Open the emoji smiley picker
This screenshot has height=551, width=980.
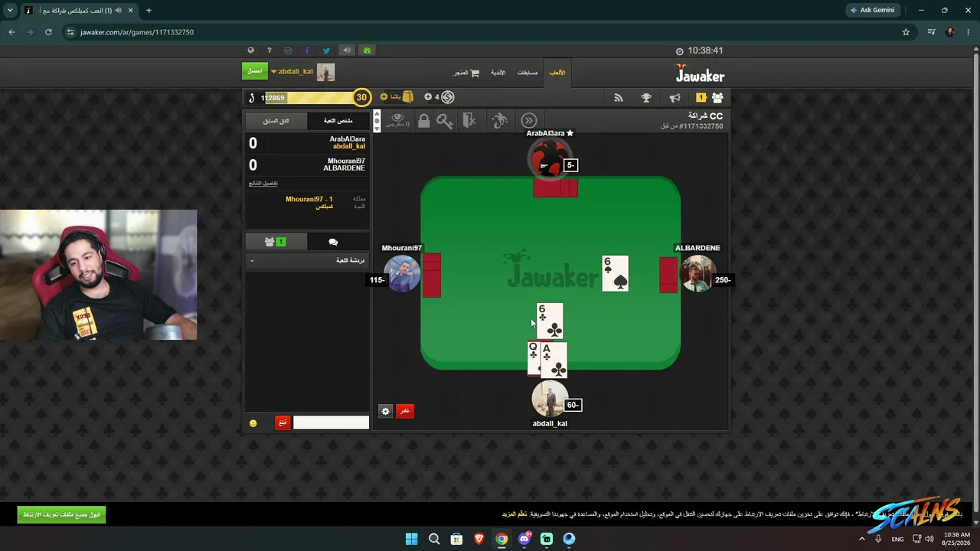coord(253,423)
